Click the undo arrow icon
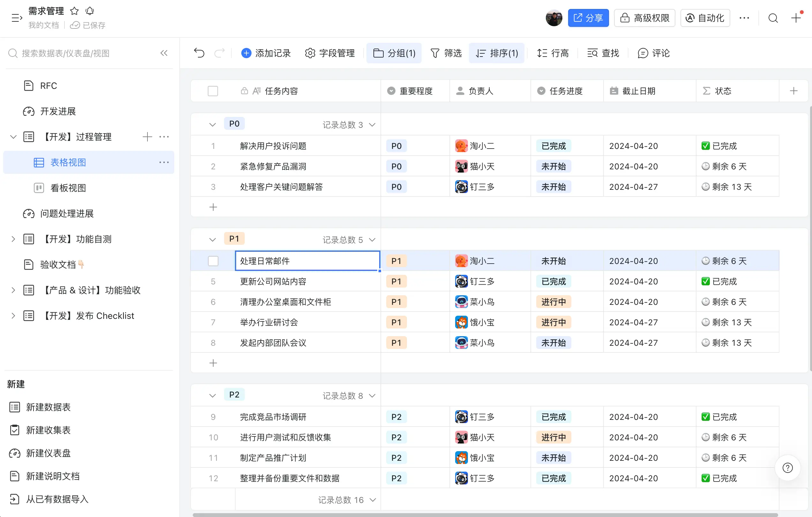This screenshot has width=812, height=517. [199, 53]
